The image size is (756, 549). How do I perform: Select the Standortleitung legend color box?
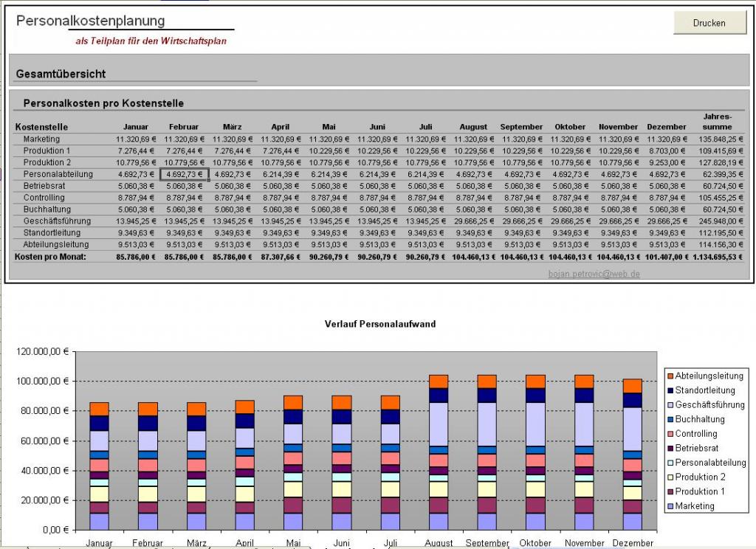coord(670,390)
